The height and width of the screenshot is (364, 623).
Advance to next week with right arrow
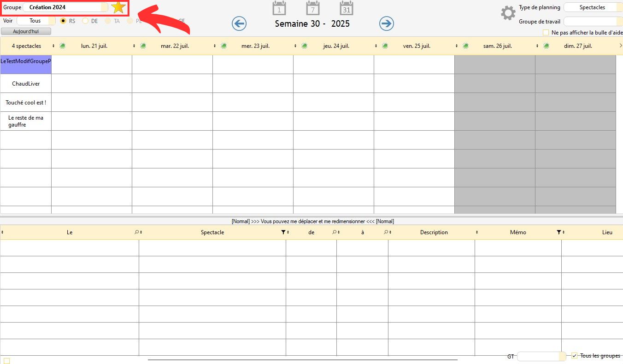pyautogui.click(x=386, y=23)
